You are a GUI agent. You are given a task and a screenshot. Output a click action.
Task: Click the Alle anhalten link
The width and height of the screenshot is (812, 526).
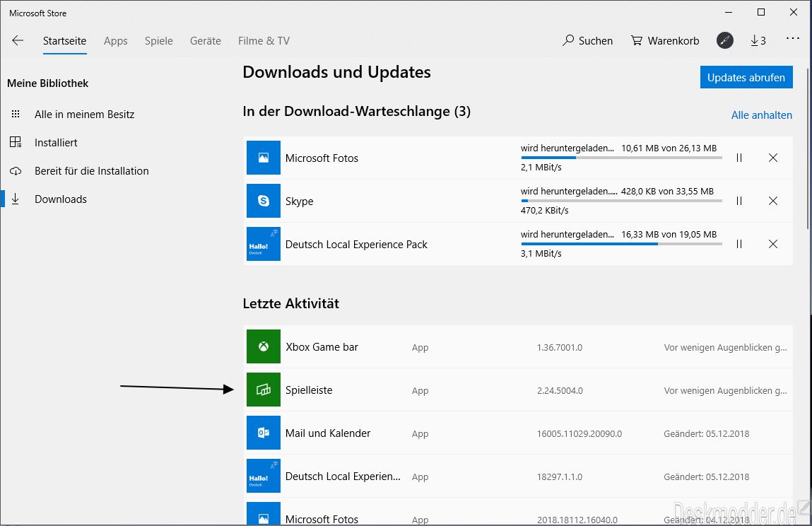pos(761,115)
